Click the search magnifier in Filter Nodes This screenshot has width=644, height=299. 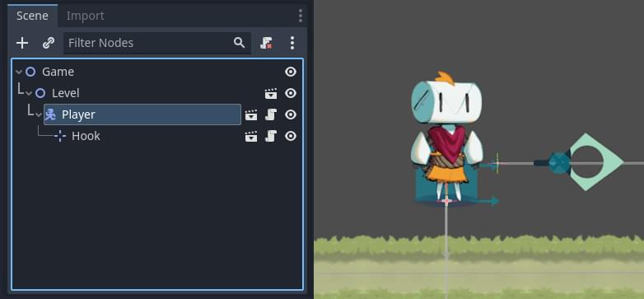pos(240,42)
